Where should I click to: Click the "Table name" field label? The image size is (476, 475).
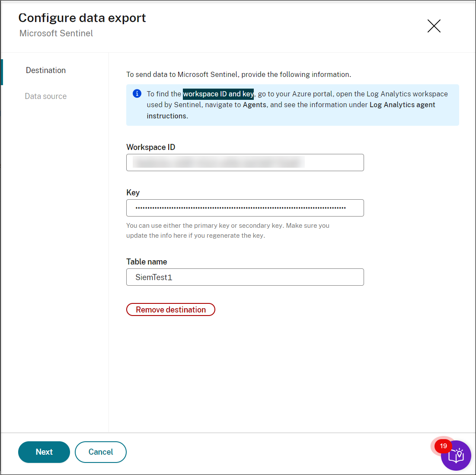tap(147, 262)
